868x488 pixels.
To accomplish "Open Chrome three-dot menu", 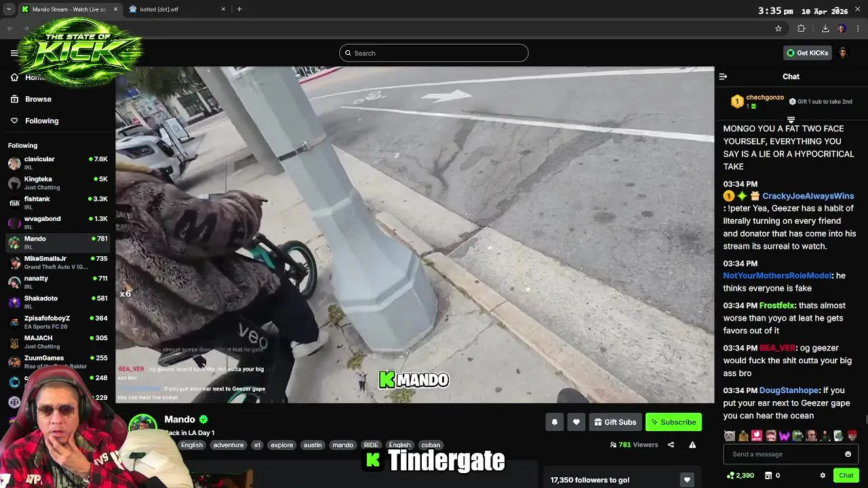I will click(x=859, y=28).
